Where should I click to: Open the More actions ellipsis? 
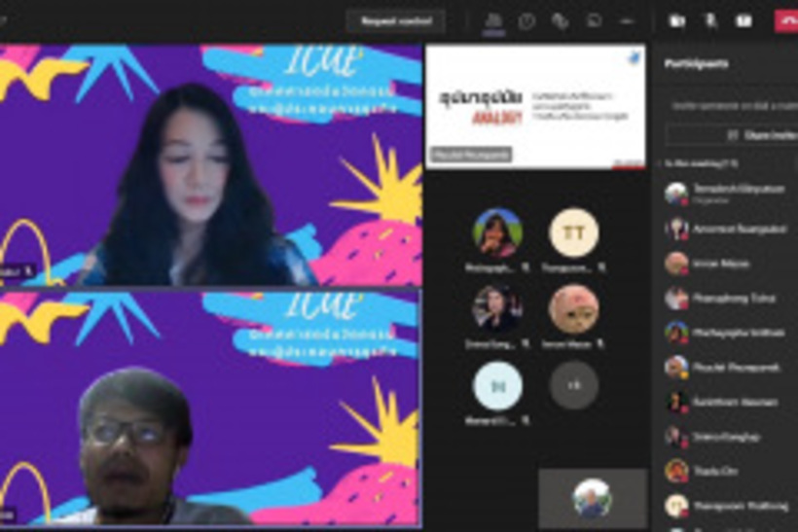tap(627, 20)
